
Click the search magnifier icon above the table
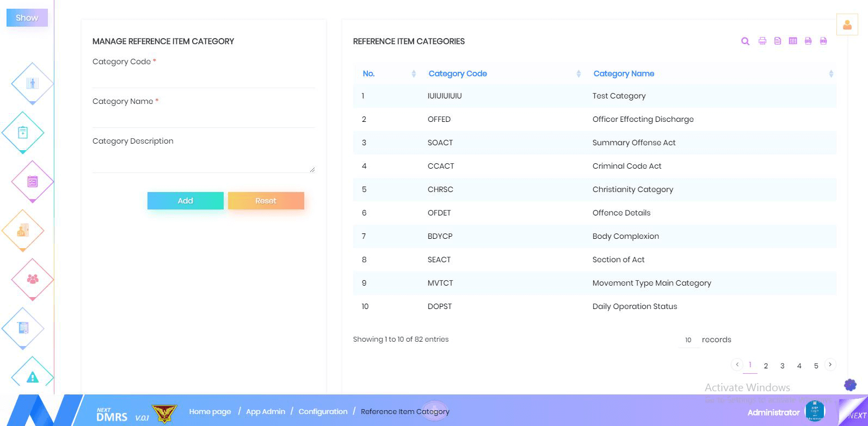coord(745,41)
